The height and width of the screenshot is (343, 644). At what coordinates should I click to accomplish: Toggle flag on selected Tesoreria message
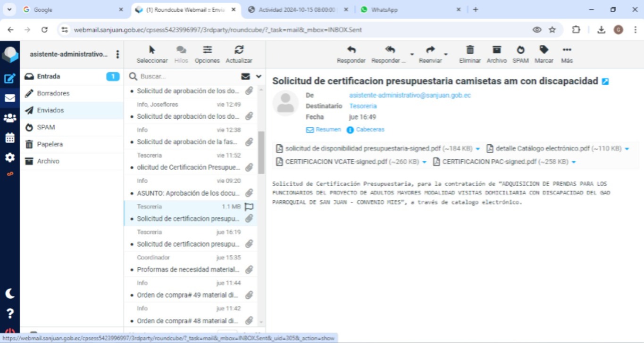pyautogui.click(x=249, y=207)
